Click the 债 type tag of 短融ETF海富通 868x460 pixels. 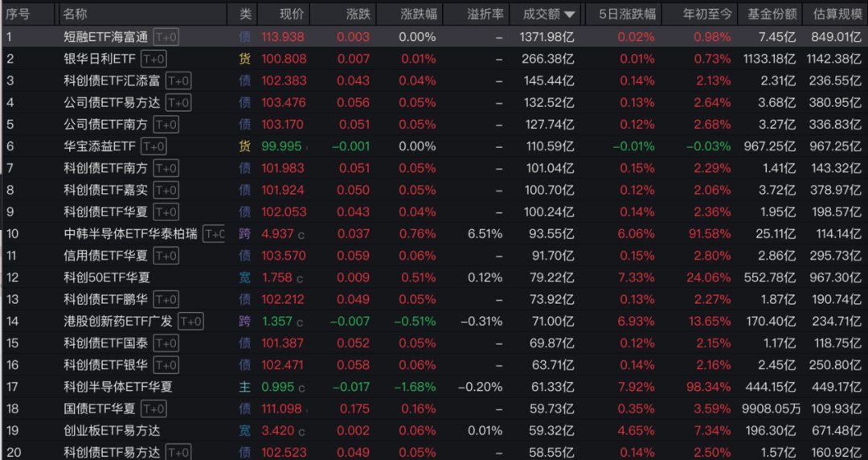click(244, 37)
